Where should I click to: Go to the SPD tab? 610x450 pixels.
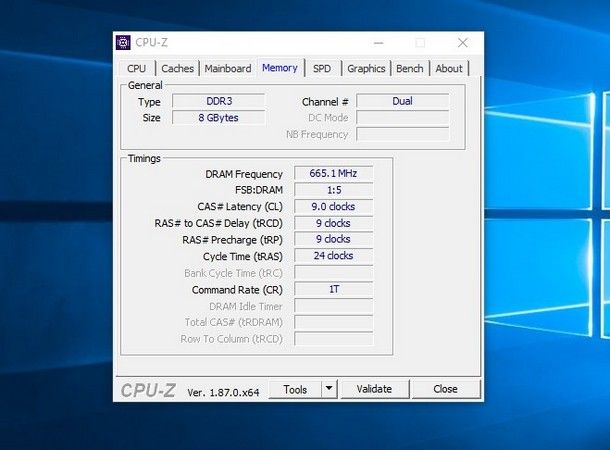[x=322, y=68]
